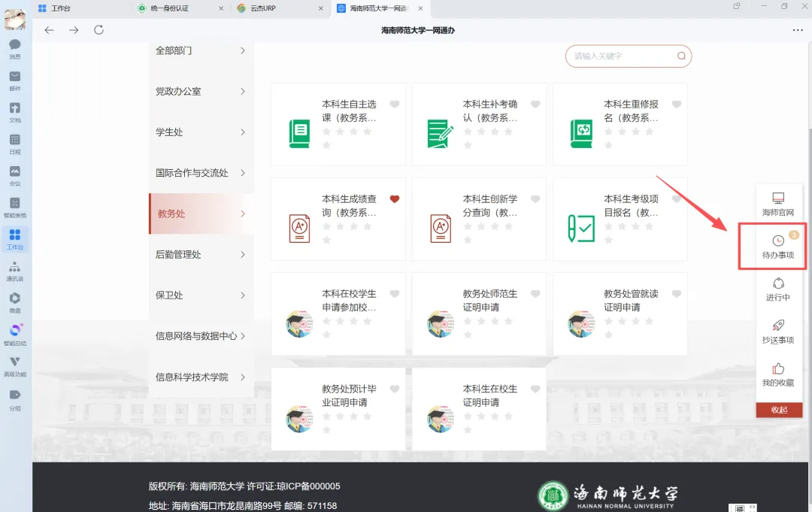Expand 国际合作与交流处 chevron
The image size is (812, 512).
click(243, 173)
